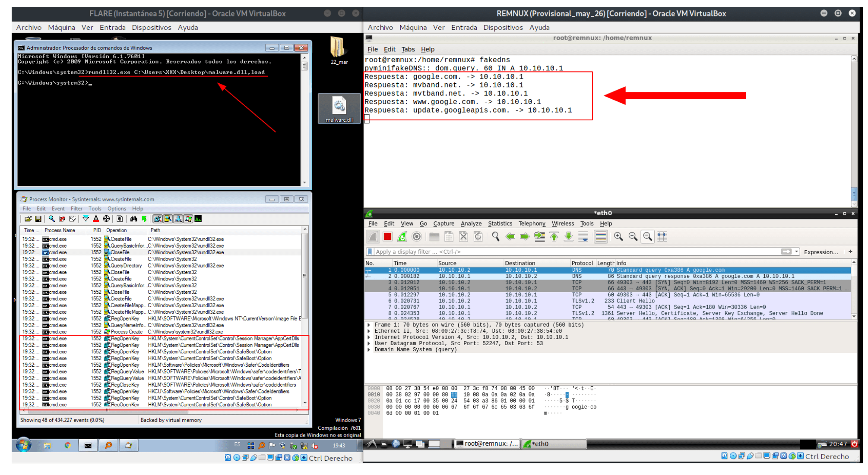Click the crosshair target icon in Process Monitor
868x475 pixels.
(x=106, y=219)
